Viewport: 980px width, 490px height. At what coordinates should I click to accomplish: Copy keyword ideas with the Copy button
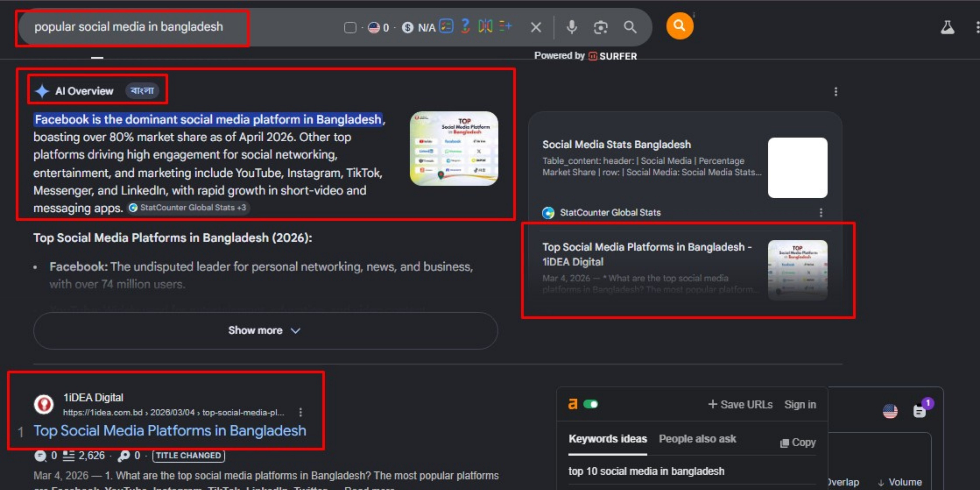[798, 442]
